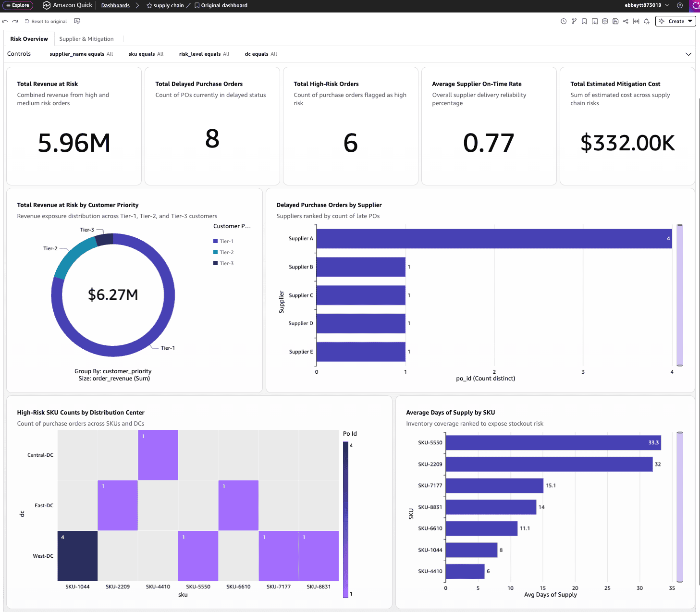This screenshot has height=612, width=700.
Task: Select the Supplier B bar
Action: 361,267
